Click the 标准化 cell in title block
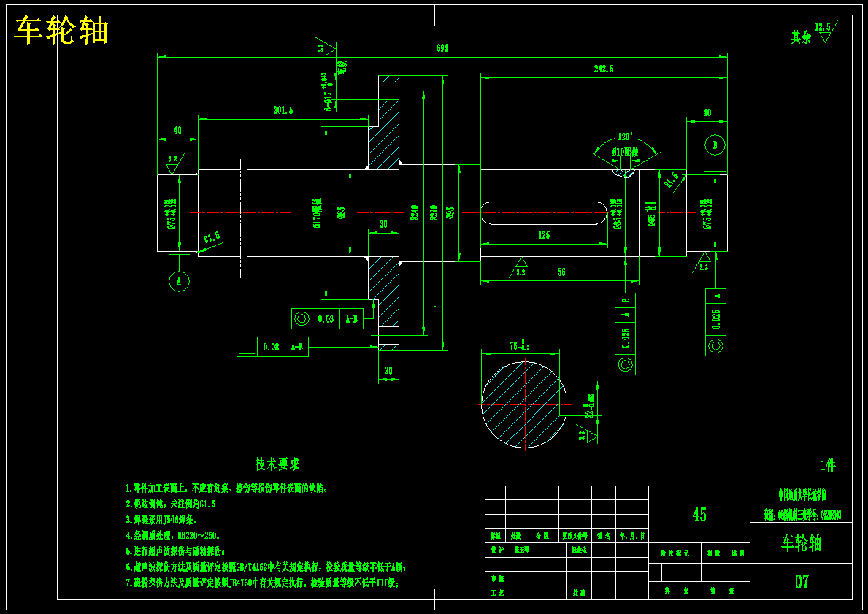The image size is (868, 614). pyautogui.click(x=578, y=550)
